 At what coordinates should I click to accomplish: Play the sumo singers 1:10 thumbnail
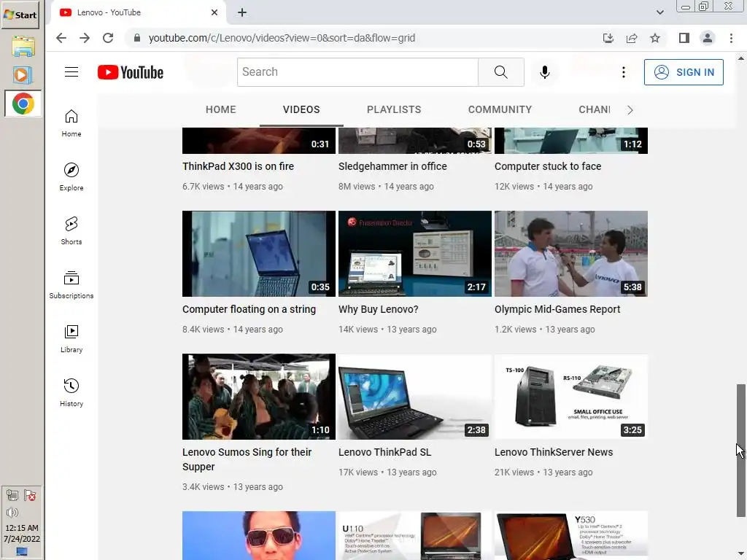(259, 397)
